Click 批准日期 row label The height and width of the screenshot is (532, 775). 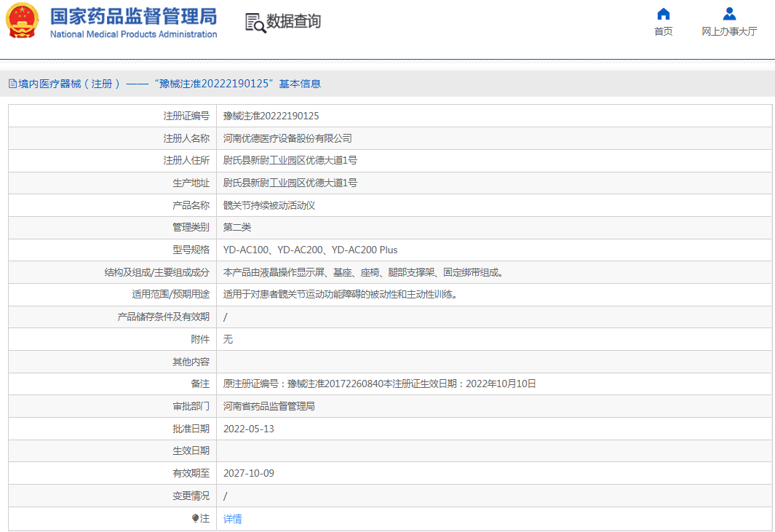point(191,429)
